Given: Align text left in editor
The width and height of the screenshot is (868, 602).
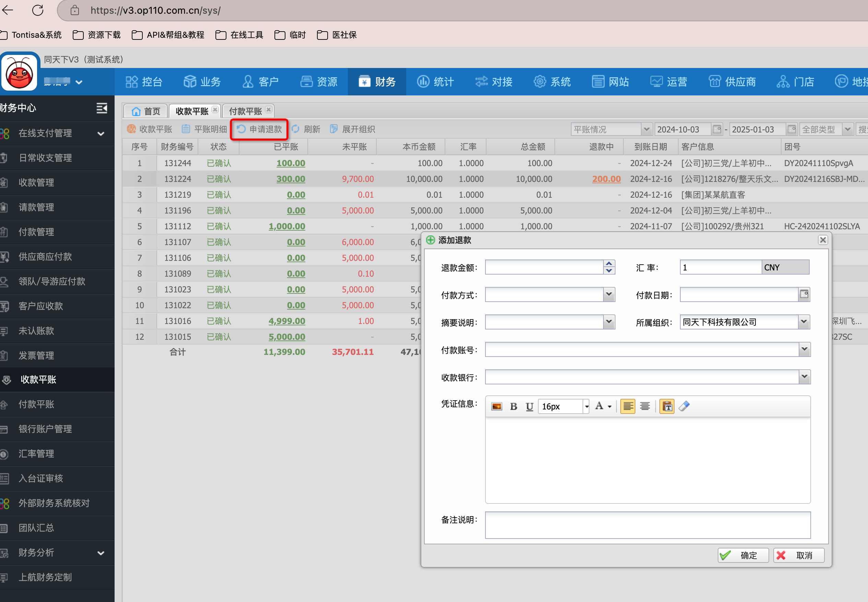Looking at the screenshot, I should [627, 406].
